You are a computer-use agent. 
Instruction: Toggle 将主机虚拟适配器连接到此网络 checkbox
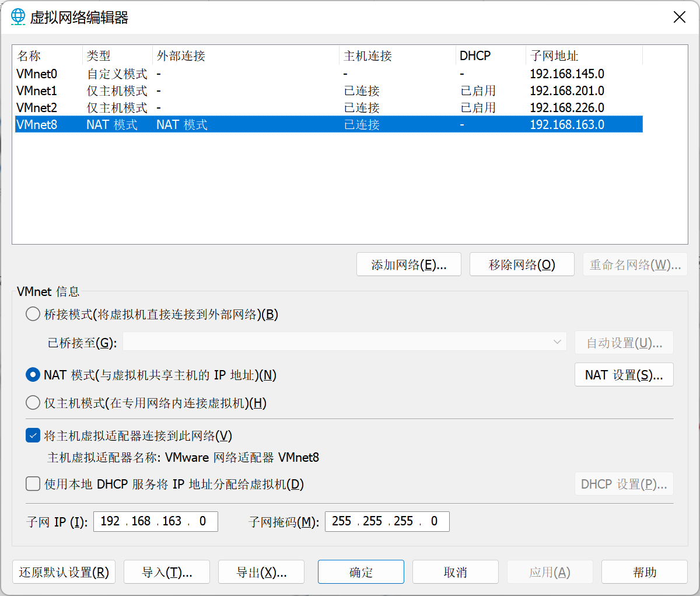point(33,435)
